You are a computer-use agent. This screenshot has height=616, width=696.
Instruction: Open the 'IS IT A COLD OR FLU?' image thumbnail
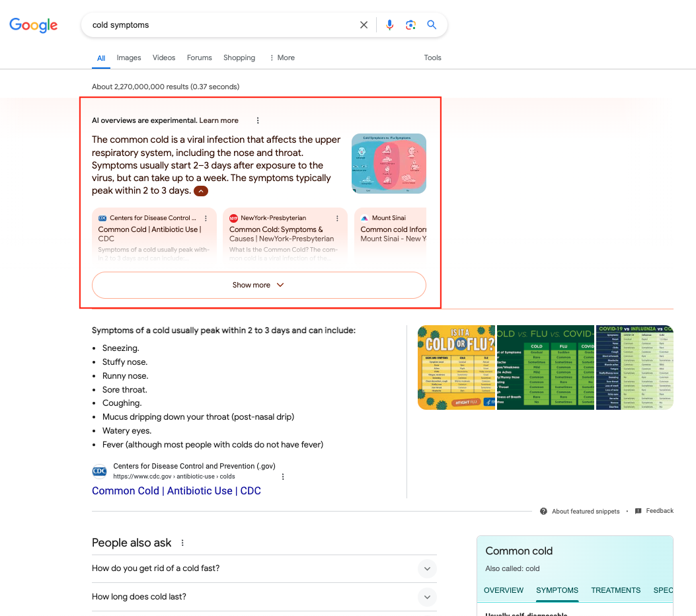tap(456, 367)
